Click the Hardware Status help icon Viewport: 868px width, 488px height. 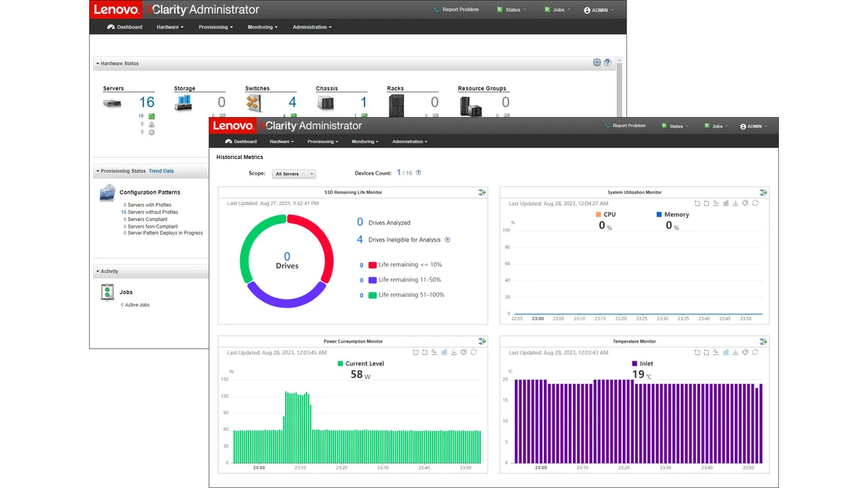608,63
